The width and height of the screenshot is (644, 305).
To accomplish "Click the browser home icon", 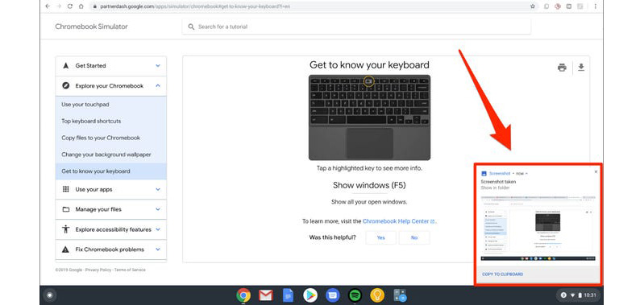I will 81,6.
